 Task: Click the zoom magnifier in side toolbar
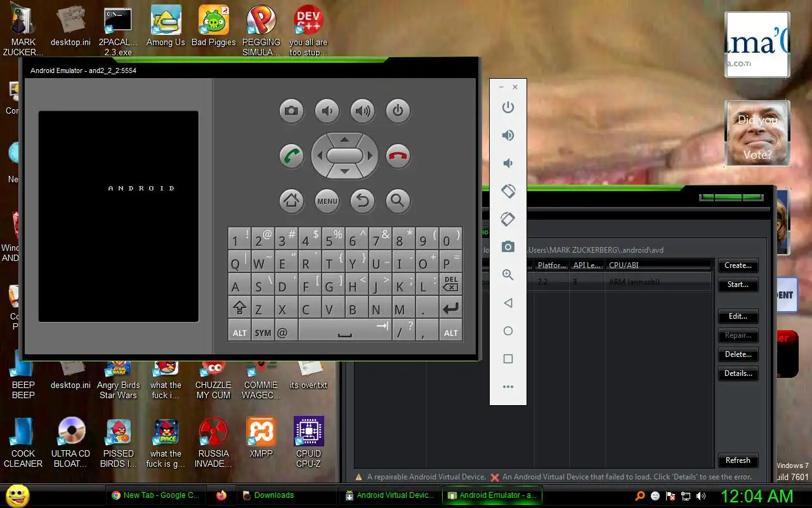tap(508, 275)
